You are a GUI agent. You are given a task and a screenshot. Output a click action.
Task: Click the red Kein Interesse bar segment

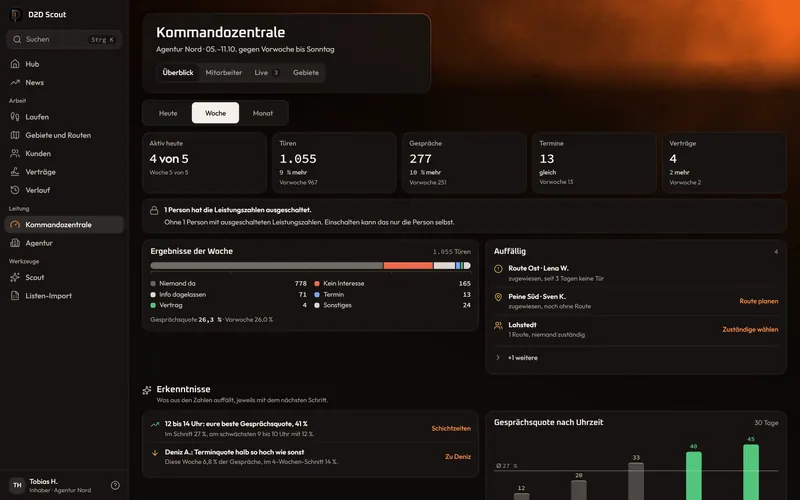(408, 266)
